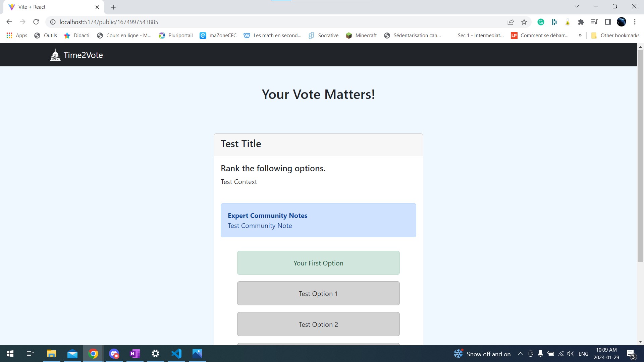
Task: Select Test Option 1
Action: [318, 293]
